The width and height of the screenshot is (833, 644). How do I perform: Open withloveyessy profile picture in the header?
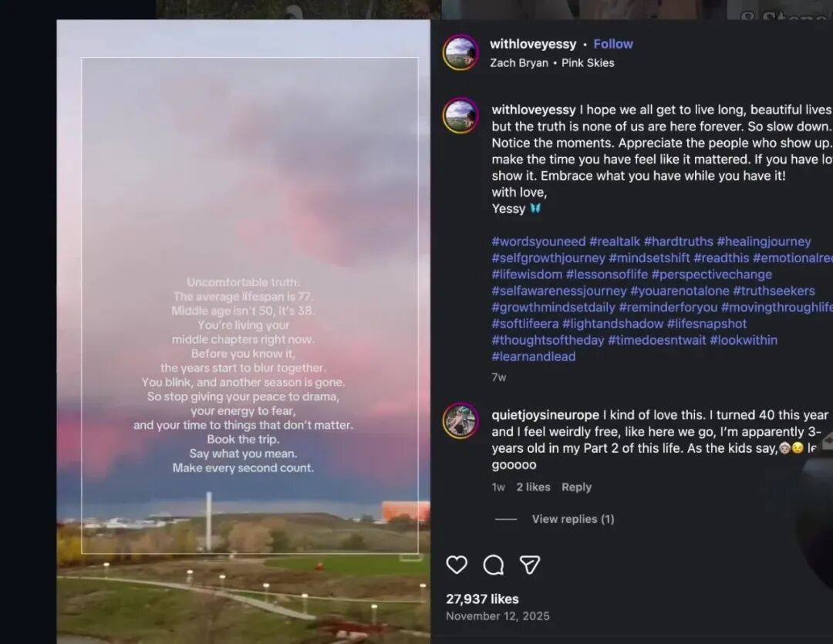[x=460, y=52]
